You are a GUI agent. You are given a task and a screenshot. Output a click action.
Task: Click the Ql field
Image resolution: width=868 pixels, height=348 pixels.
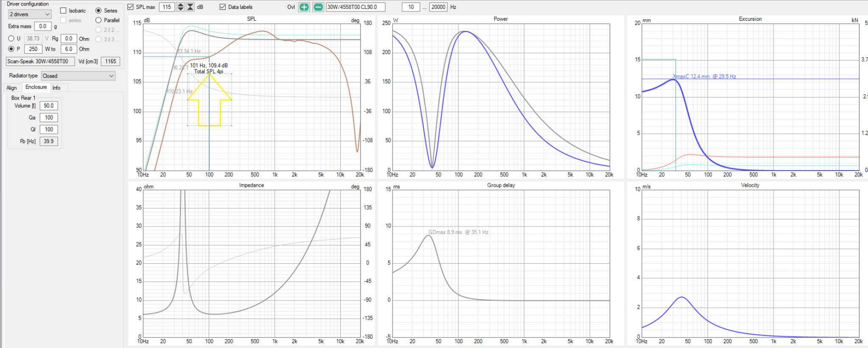coord(49,130)
